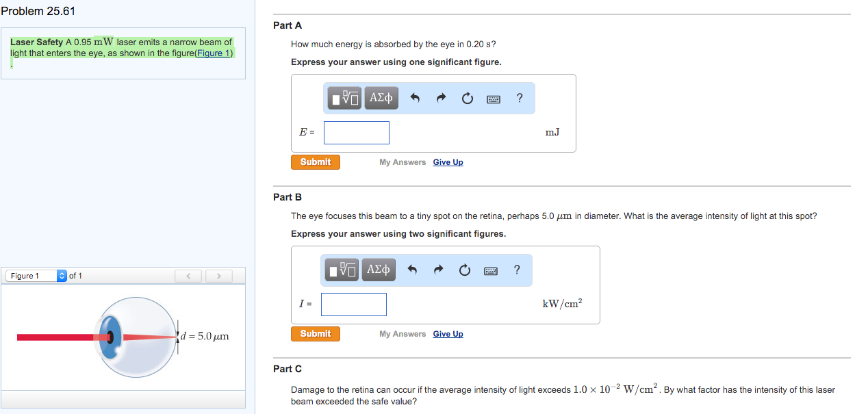This screenshot has width=868, height=414.
Task: Open Greek symbols menu in Part A
Action: (x=381, y=99)
